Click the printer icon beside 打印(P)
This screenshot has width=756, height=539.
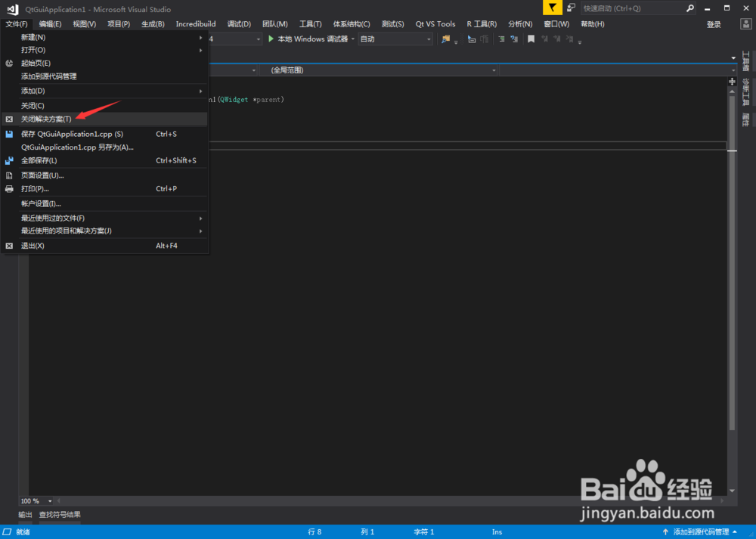tap(9, 189)
